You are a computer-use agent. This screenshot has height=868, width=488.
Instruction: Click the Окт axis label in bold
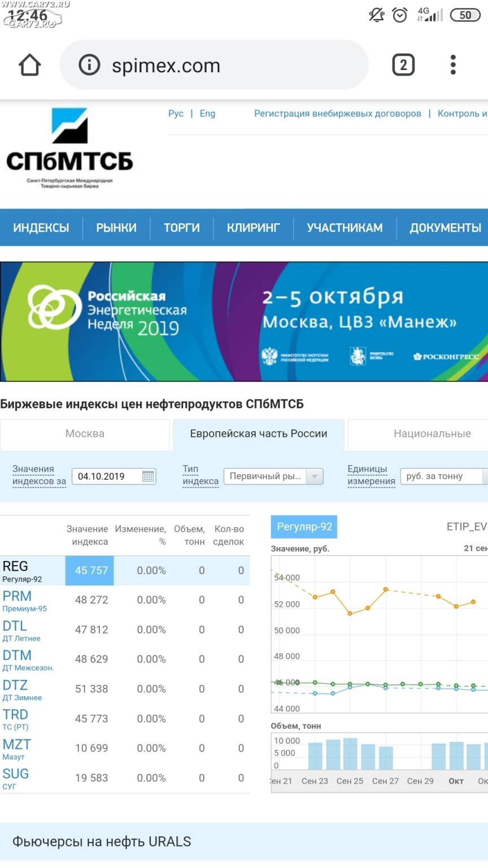pyautogui.click(x=456, y=781)
